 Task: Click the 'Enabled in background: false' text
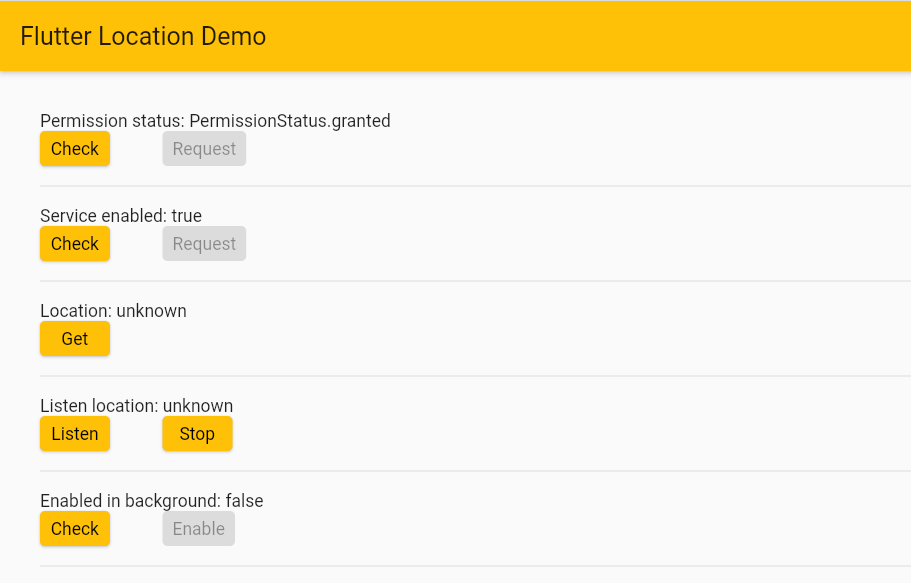point(152,501)
